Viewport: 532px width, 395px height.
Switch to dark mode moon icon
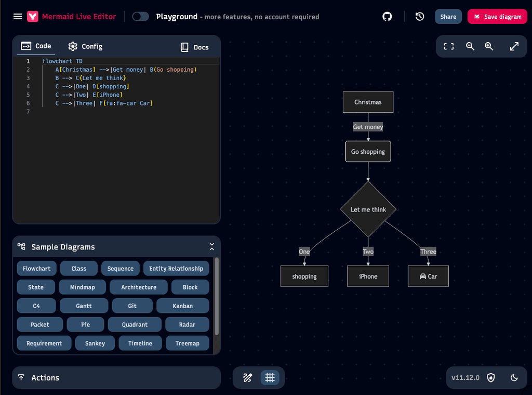[x=514, y=378]
